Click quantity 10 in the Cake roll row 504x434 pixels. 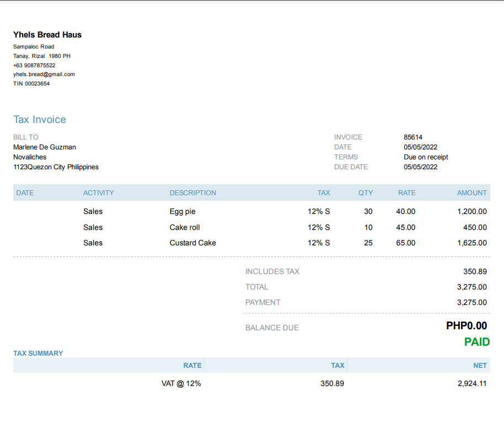point(368,228)
